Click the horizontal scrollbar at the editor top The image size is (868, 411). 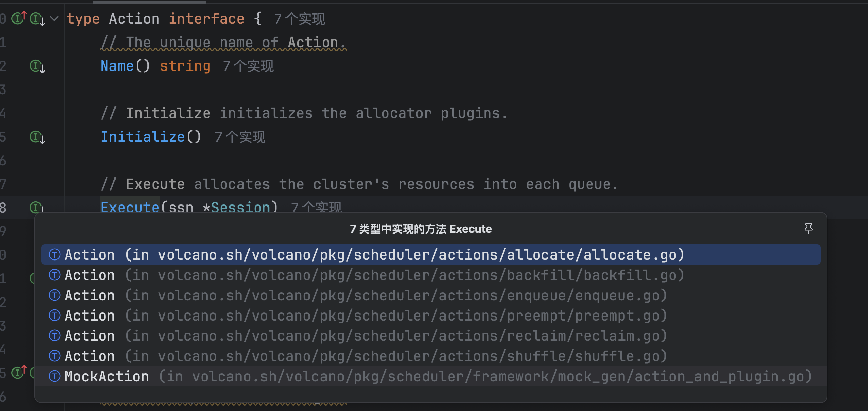click(x=149, y=2)
